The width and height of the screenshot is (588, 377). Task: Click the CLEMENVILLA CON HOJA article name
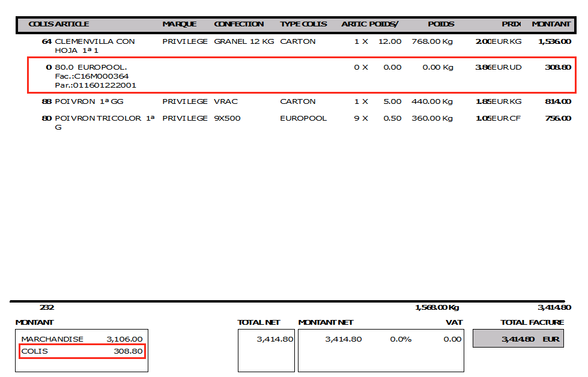click(95, 46)
